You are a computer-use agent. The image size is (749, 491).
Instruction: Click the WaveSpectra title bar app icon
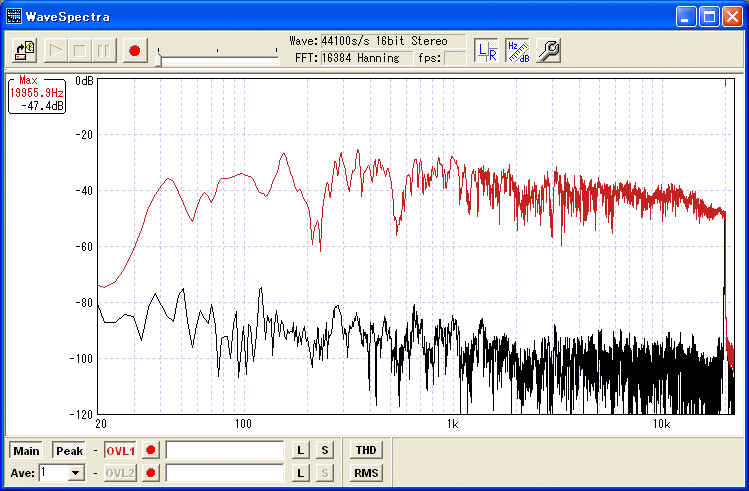click(x=13, y=17)
